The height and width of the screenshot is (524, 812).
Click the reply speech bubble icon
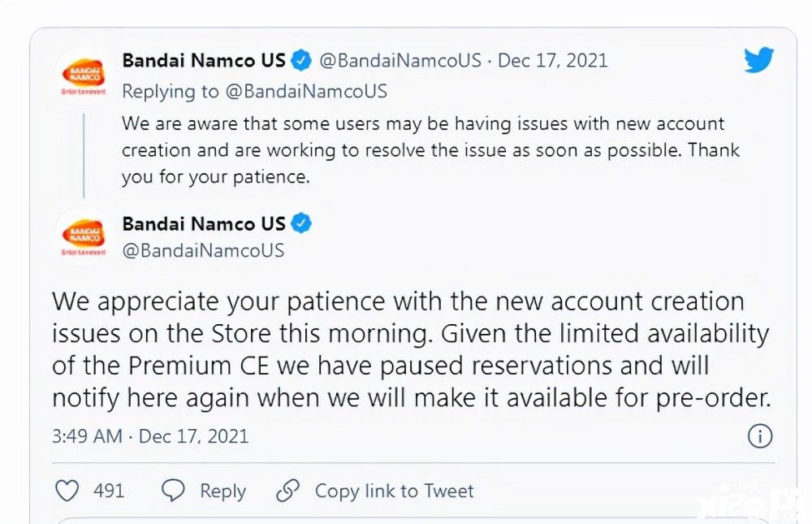173,491
